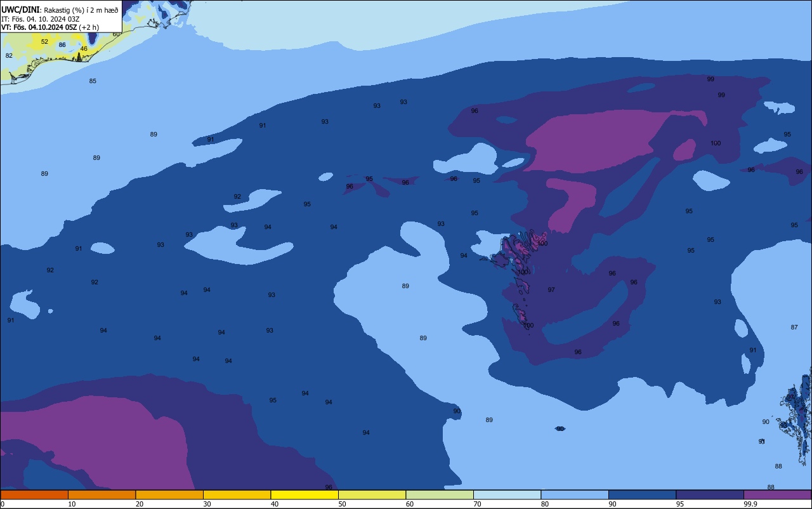Click the legend tick label '0'

pos(3,504)
